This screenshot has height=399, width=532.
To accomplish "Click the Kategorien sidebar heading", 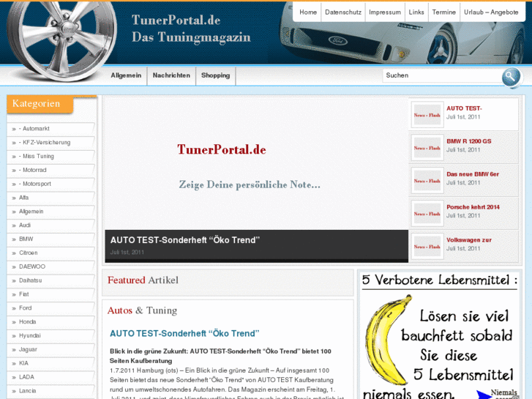I will [37, 103].
